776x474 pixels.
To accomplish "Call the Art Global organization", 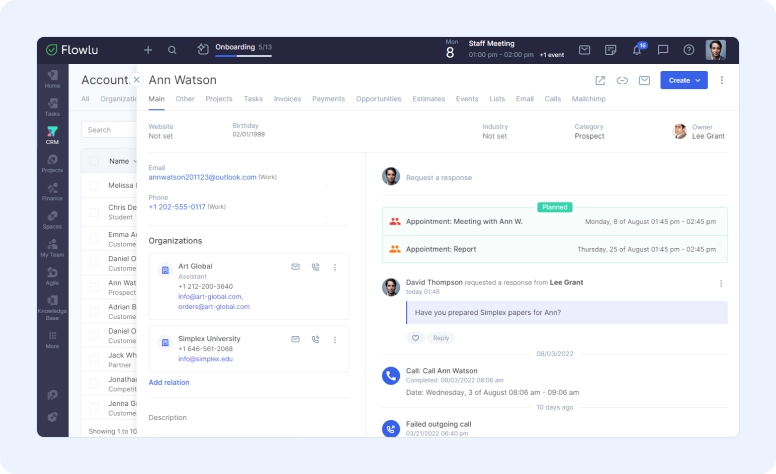I will (315, 267).
